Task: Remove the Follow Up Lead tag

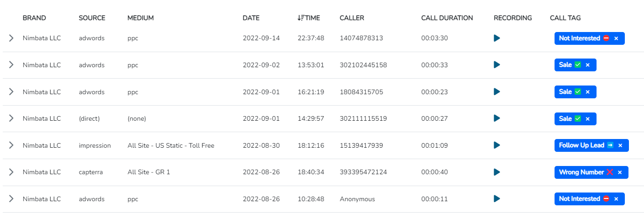Action: point(620,145)
